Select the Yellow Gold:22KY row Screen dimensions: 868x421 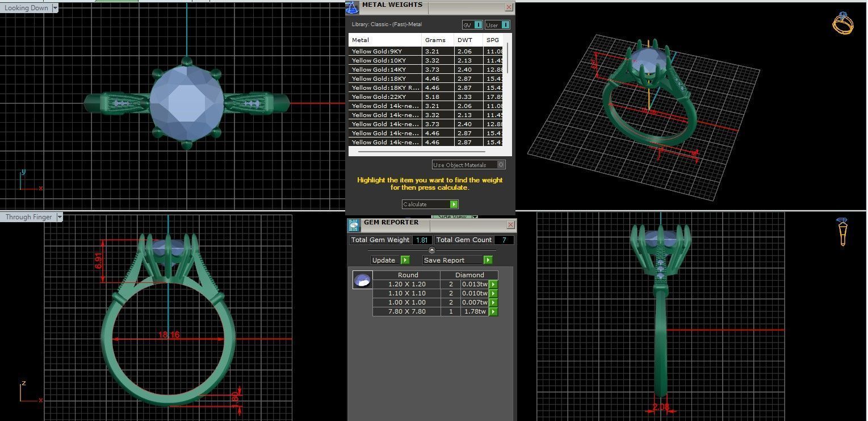(x=427, y=97)
